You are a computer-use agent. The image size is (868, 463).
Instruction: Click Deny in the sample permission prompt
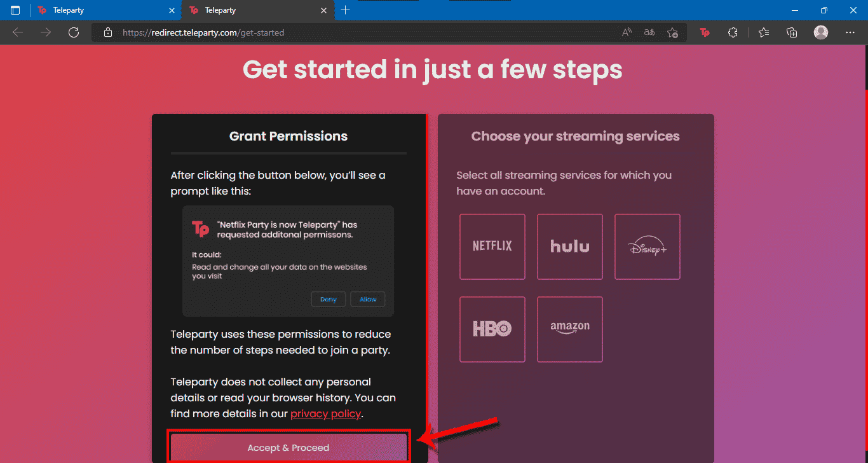click(x=329, y=300)
